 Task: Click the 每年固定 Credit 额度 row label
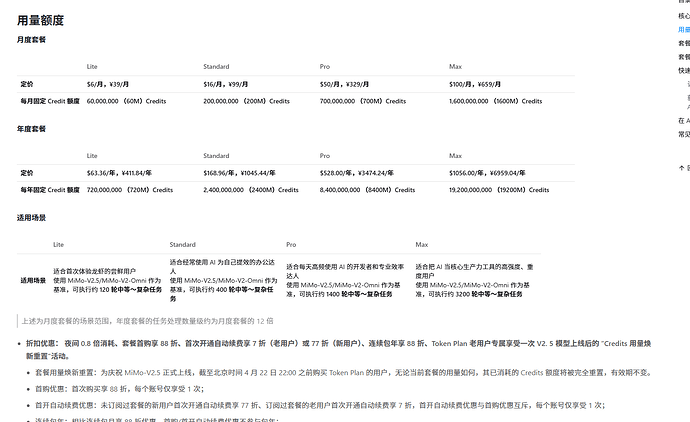(50, 190)
